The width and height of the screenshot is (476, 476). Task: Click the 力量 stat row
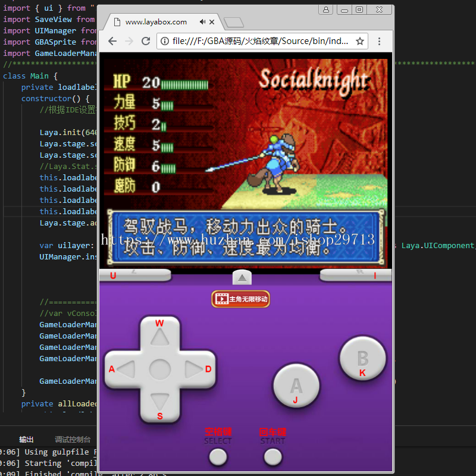tap(143, 102)
